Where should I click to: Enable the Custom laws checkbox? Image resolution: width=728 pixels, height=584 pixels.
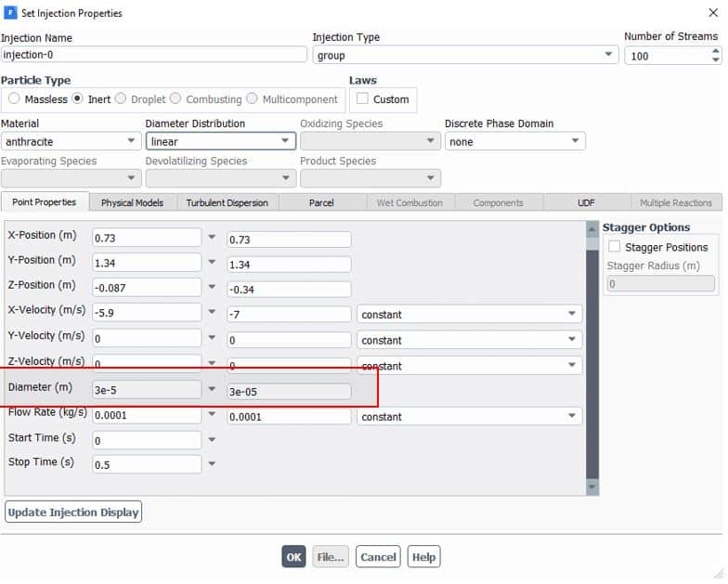point(362,99)
